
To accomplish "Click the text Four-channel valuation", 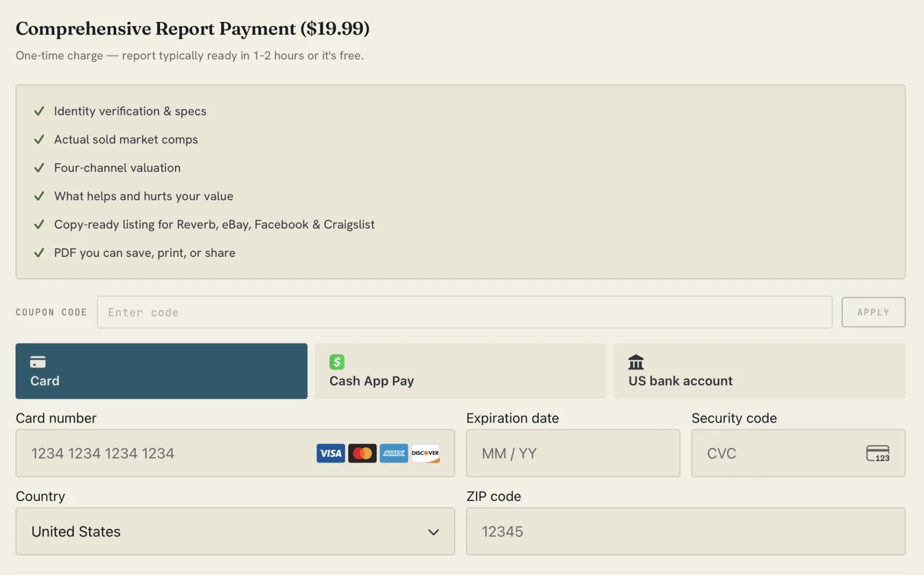I will point(117,167).
